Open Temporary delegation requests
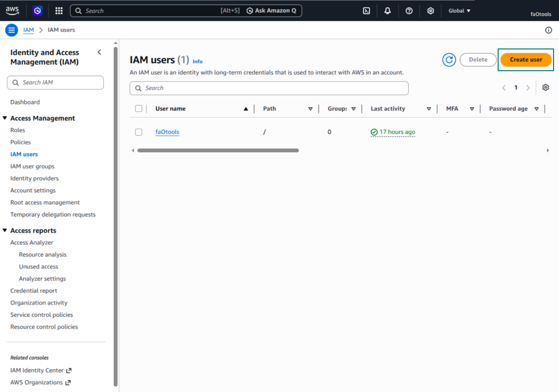Image resolution: width=559 pixels, height=392 pixels. pos(53,215)
